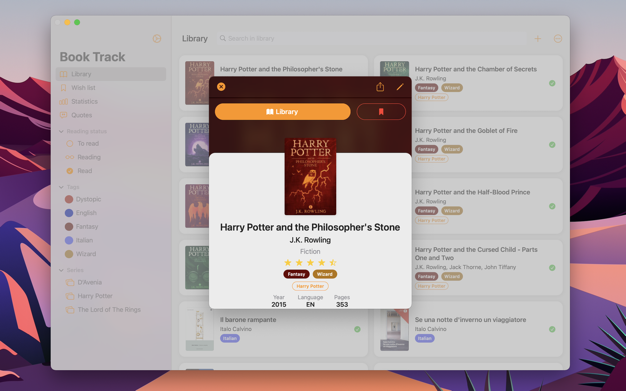Click the Library heading in the toolbar
The width and height of the screenshot is (626, 391).
pyautogui.click(x=195, y=38)
